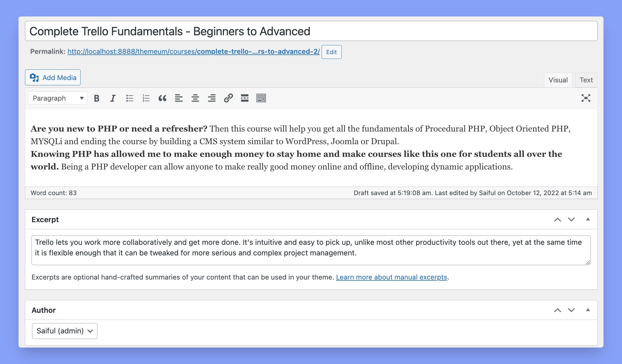Click the Bold formatting icon
The height and width of the screenshot is (364, 622).
pyautogui.click(x=97, y=98)
